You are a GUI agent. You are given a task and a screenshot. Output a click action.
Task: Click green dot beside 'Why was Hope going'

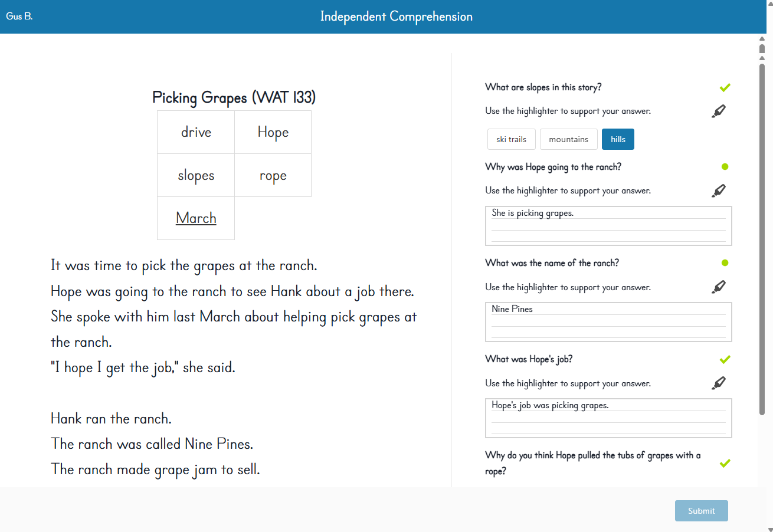(725, 167)
